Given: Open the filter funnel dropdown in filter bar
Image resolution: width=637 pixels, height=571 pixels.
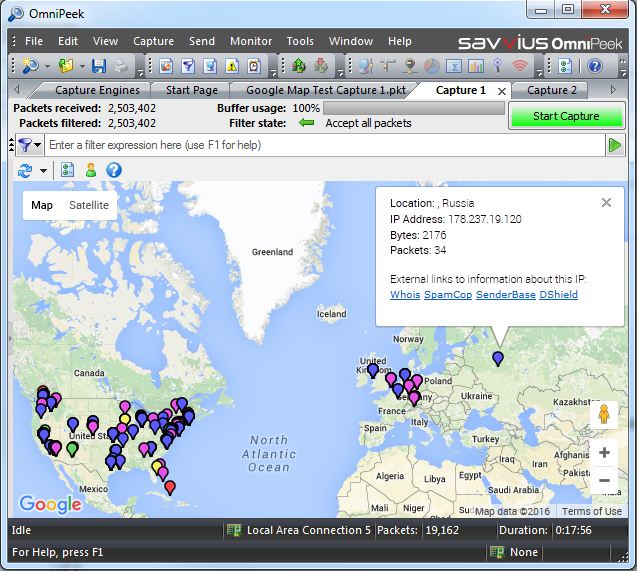Looking at the screenshot, I should [x=30, y=145].
